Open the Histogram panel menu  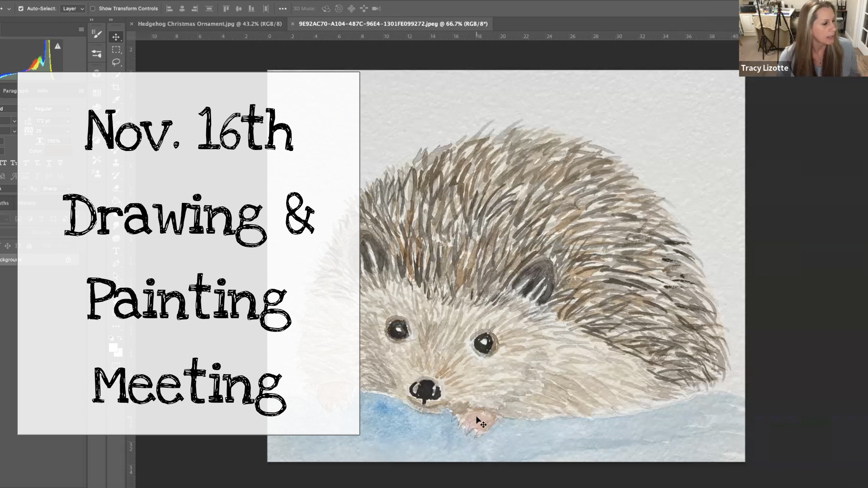[x=81, y=29]
